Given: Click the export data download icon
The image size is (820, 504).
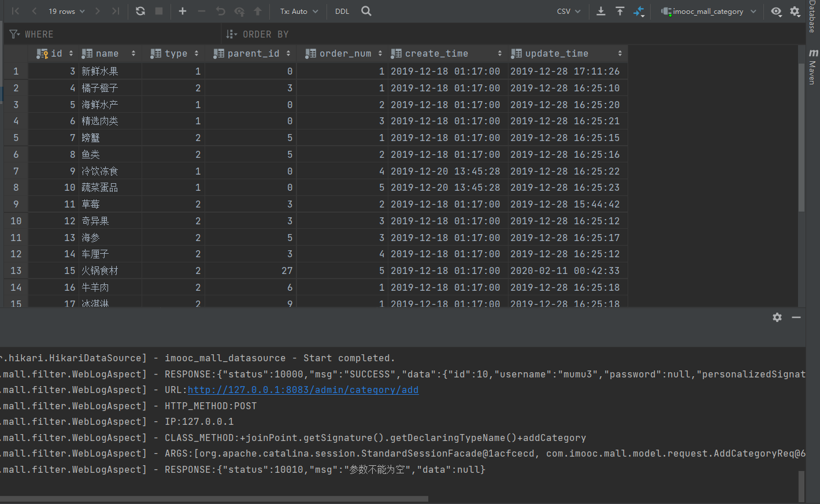Looking at the screenshot, I should click(x=601, y=11).
